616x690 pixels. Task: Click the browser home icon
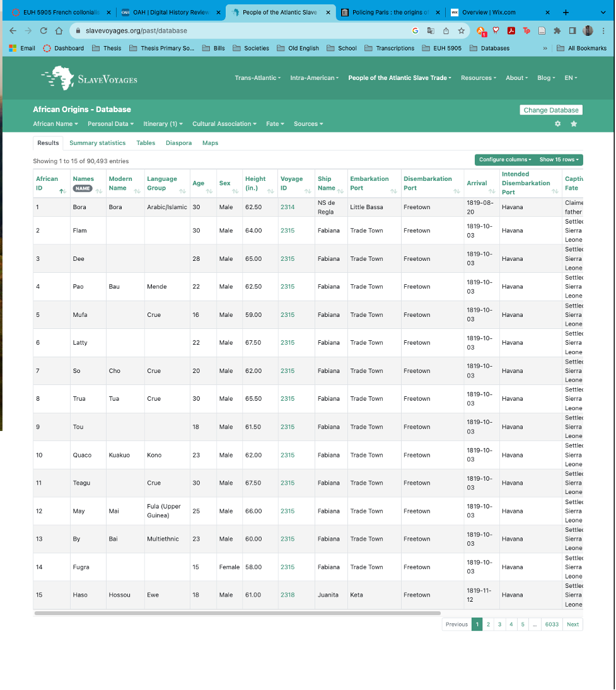point(59,31)
